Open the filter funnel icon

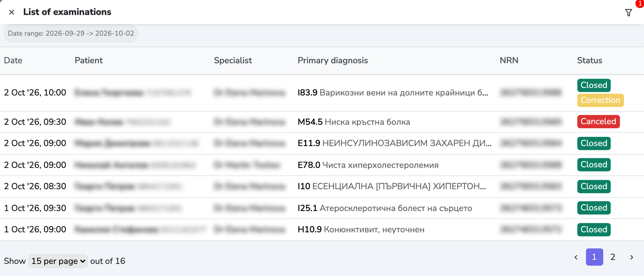629,13
